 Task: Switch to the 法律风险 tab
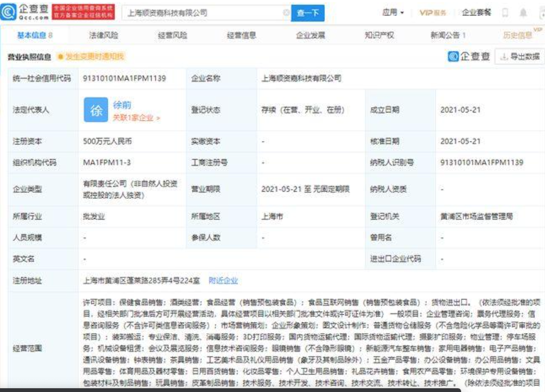[x=103, y=35]
